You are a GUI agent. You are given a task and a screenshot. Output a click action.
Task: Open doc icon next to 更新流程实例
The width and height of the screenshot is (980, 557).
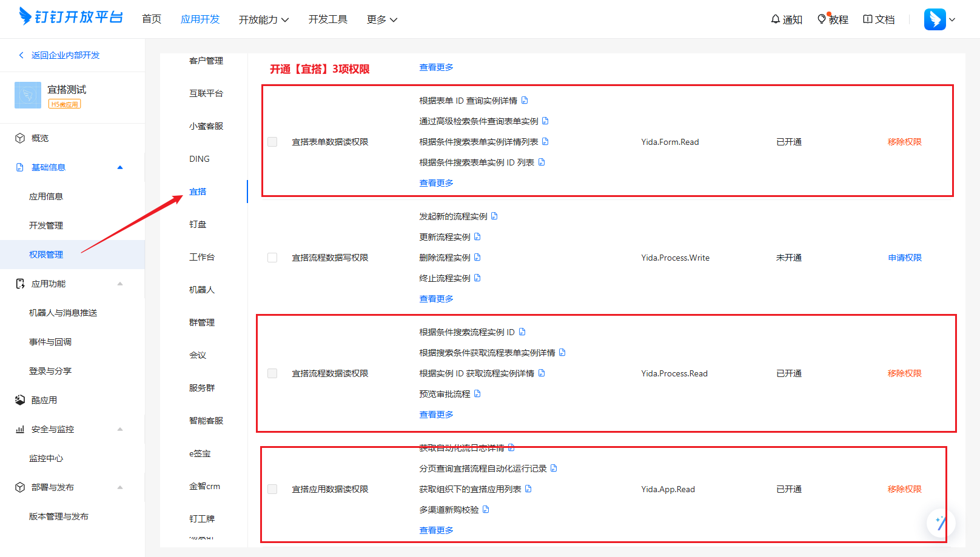click(477, 237)
